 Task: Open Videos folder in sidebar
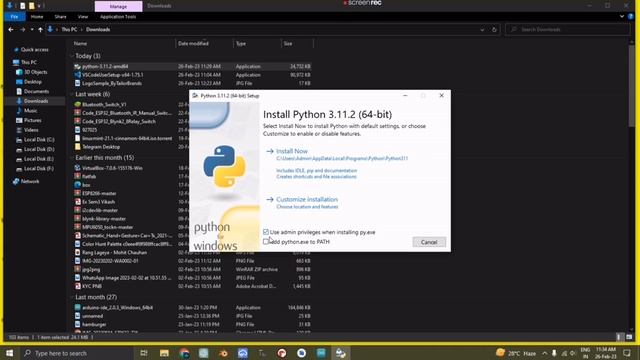[x=31, y=130]
